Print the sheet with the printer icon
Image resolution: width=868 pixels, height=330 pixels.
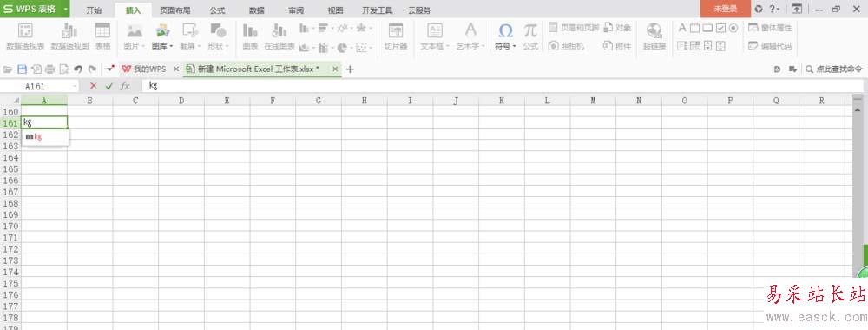point(49,69)
